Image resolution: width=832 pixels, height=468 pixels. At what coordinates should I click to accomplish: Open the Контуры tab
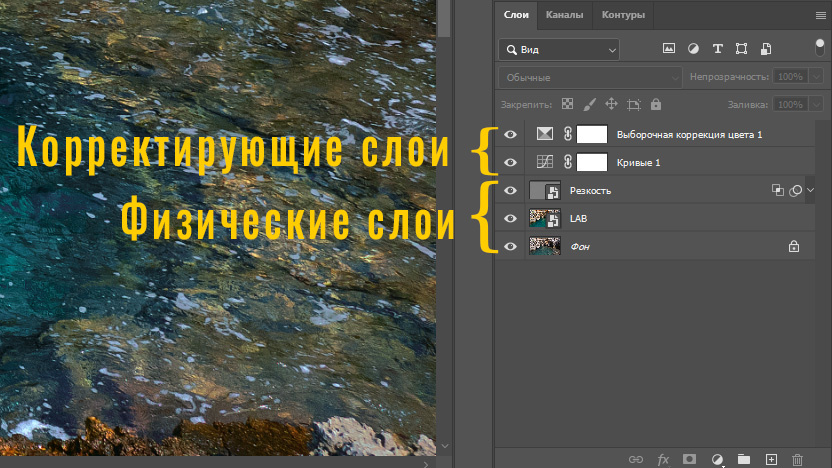click(x=623, y=15)
